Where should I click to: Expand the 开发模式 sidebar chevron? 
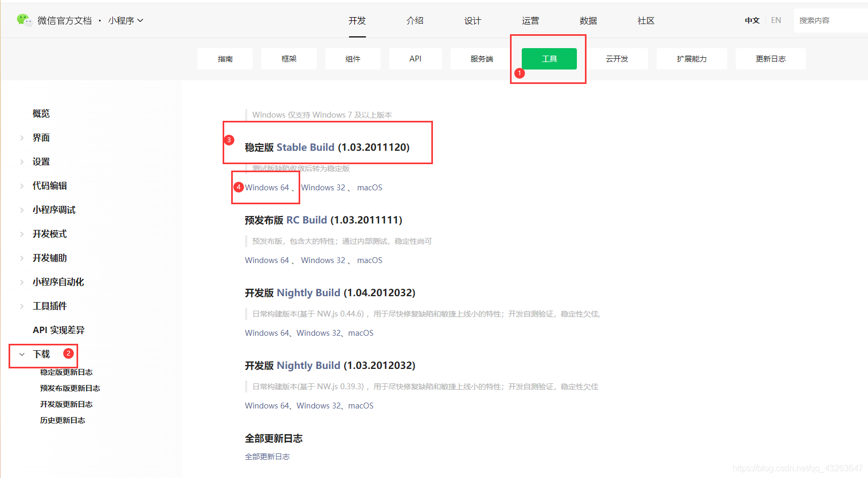(x=22, y=234)
